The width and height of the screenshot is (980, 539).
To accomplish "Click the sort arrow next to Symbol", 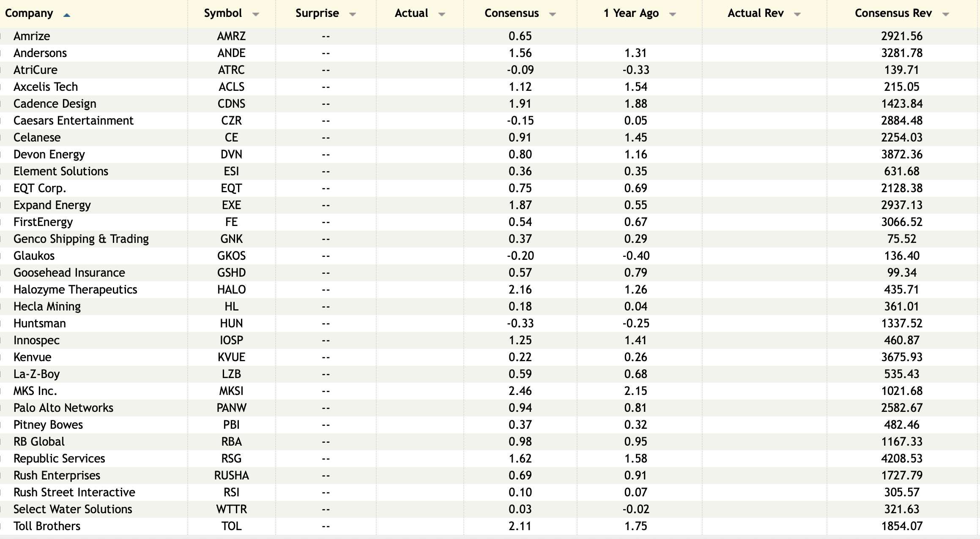I will pyautogui.click(x=255, y=14).
